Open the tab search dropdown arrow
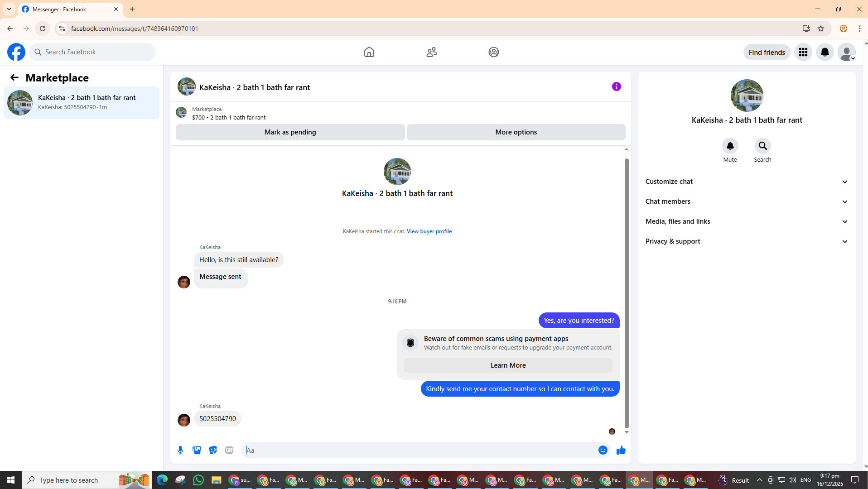Screen dimensions: 868x489 click(x=9, y=9)
